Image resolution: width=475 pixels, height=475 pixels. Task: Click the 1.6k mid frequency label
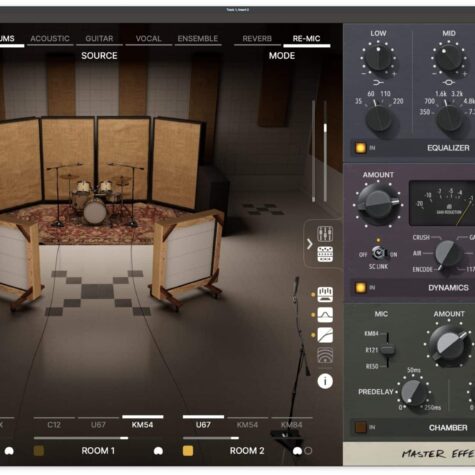441,94
